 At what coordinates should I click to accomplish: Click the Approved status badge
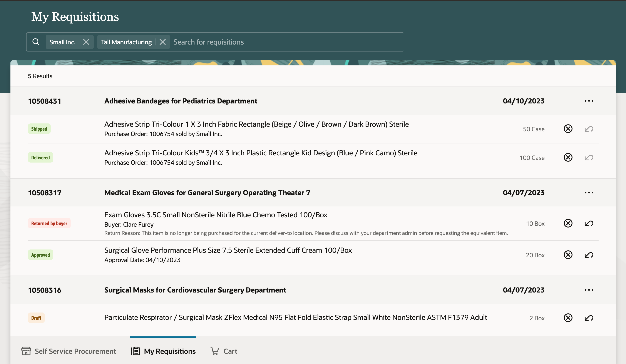(x=40, y=255)
